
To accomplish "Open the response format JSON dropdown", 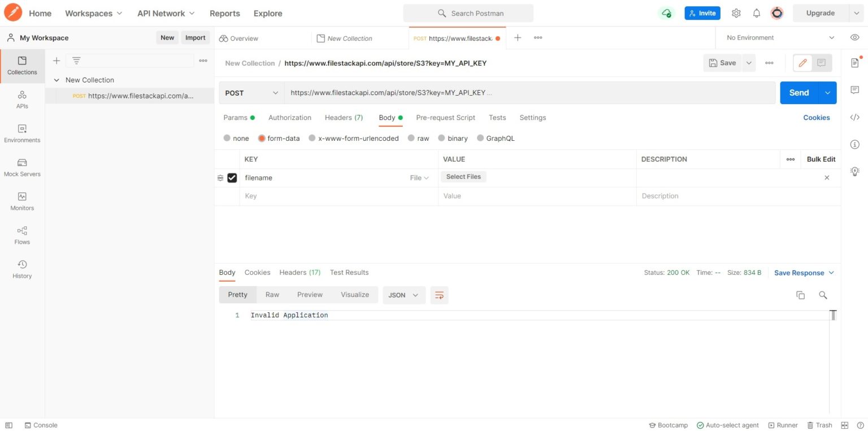I will point(403,295).
